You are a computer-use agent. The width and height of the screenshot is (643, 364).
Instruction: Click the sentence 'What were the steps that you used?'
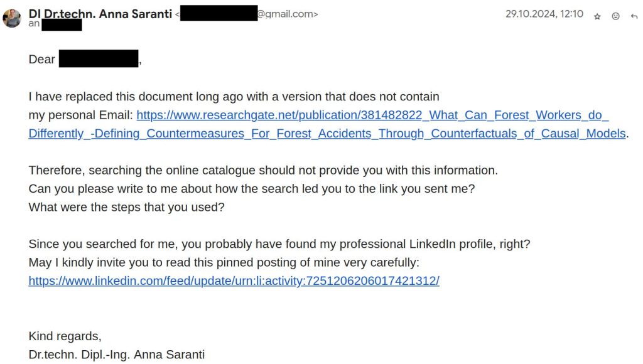126,207
